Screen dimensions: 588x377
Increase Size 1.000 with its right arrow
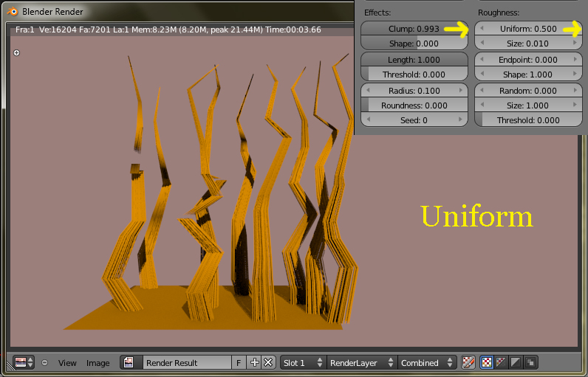click(x=575, y=105)
